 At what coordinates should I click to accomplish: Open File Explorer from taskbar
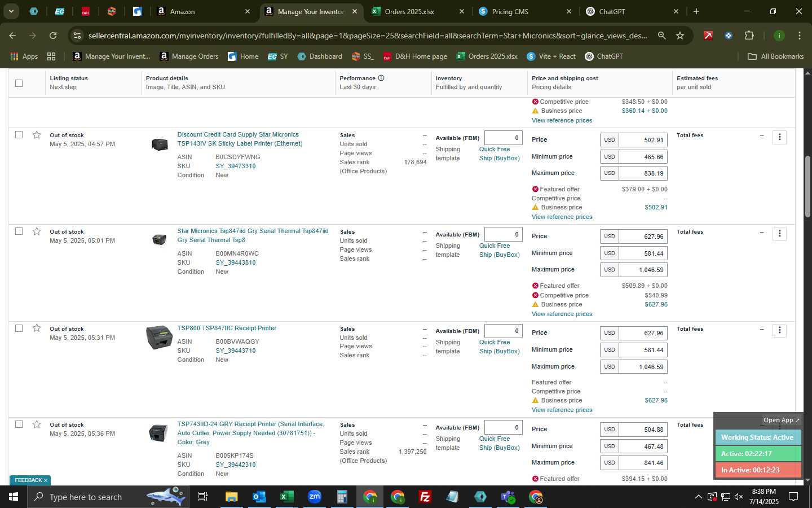(x=231, y=497)
